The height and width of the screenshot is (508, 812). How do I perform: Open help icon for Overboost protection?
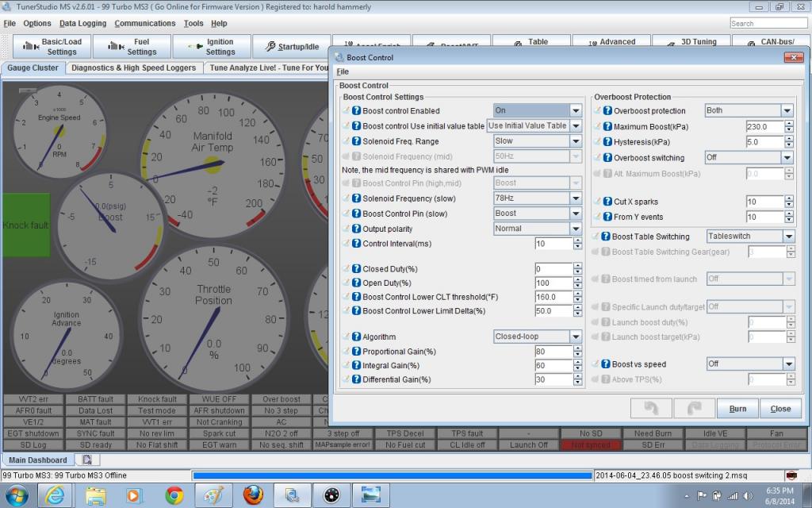click(x=607, y=111)
